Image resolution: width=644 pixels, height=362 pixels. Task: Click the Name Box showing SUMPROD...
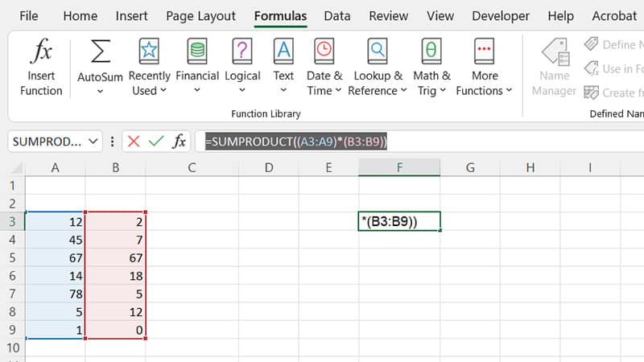(47, 142)
